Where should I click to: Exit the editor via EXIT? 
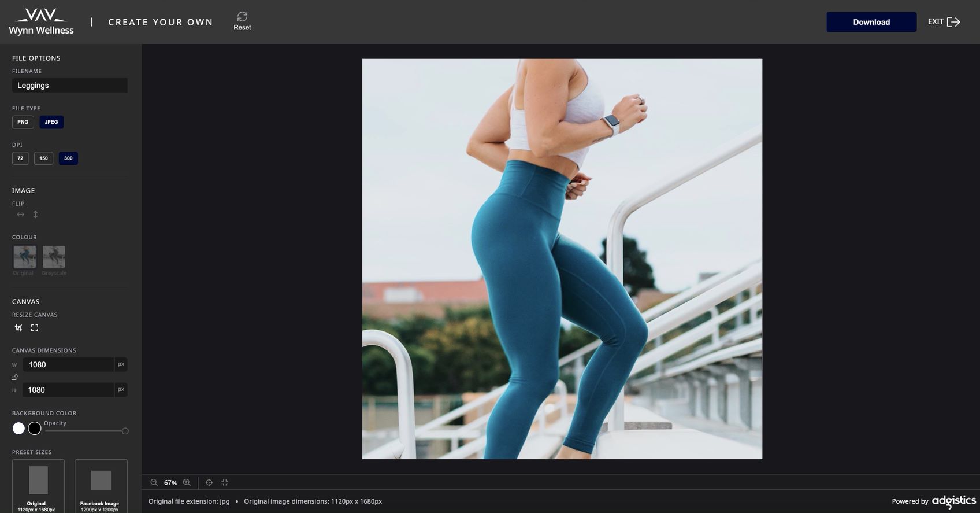tap(944, 22)
